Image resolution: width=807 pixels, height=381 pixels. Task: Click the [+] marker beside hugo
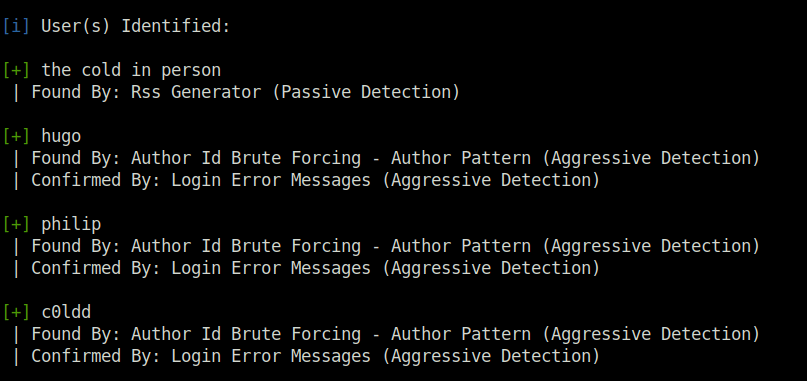tap(16, 136)
